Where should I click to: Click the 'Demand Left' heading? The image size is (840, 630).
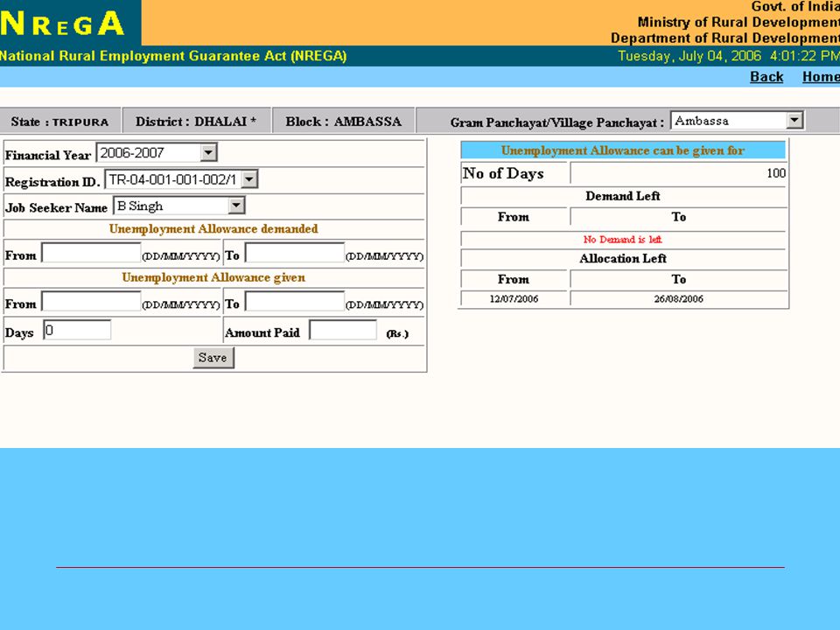point(622,196)
